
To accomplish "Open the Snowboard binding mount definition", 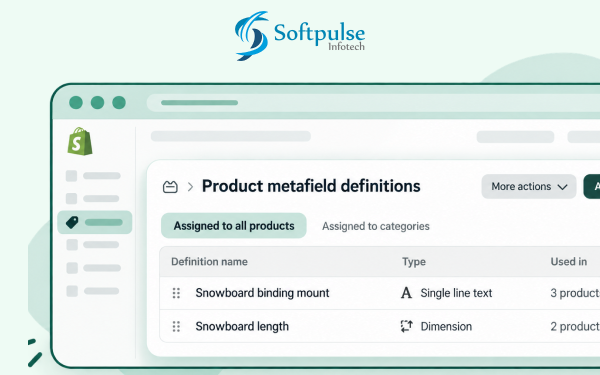I will click(262, 293).
